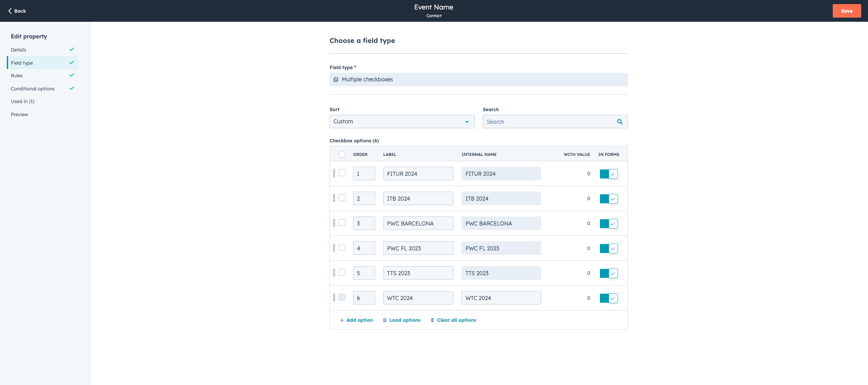The width and height of the screenshot is (868, 385).
Task: Click the FITUR 2024 internal name field
Action: [x=501, y=174]
